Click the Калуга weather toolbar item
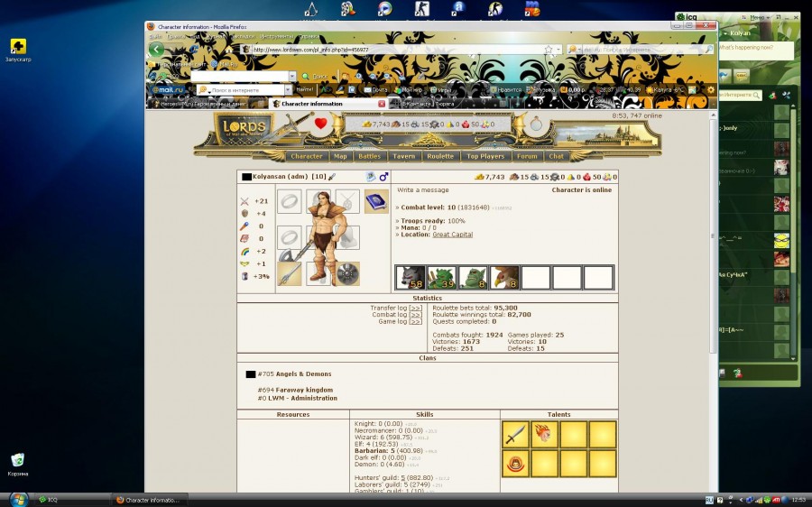 click(x=664, y=89)
